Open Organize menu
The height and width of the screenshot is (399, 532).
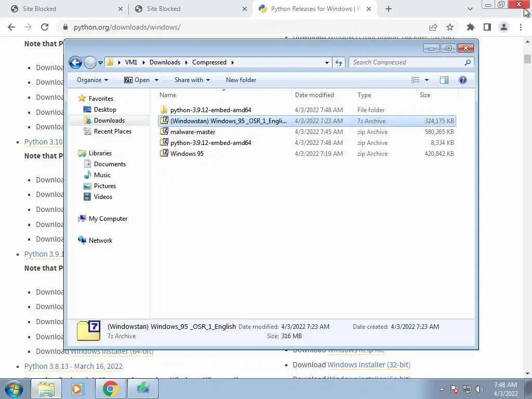[x=92, y=80]
